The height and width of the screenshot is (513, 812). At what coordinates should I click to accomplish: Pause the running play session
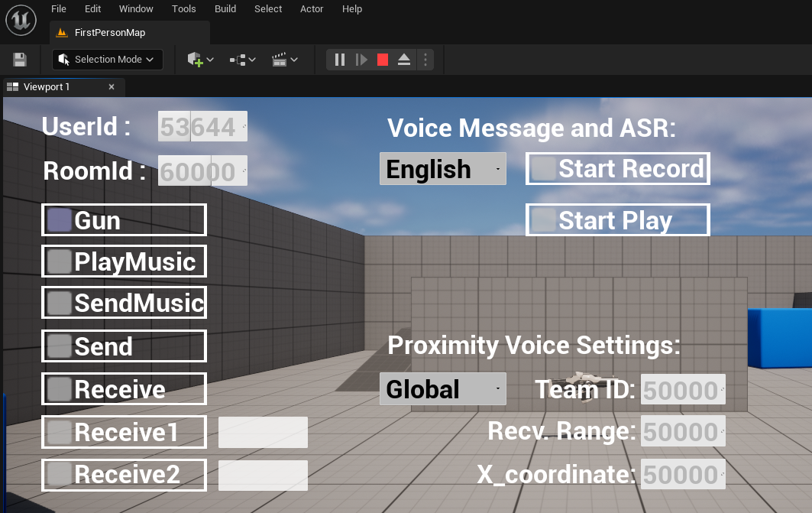pos(340,60)
